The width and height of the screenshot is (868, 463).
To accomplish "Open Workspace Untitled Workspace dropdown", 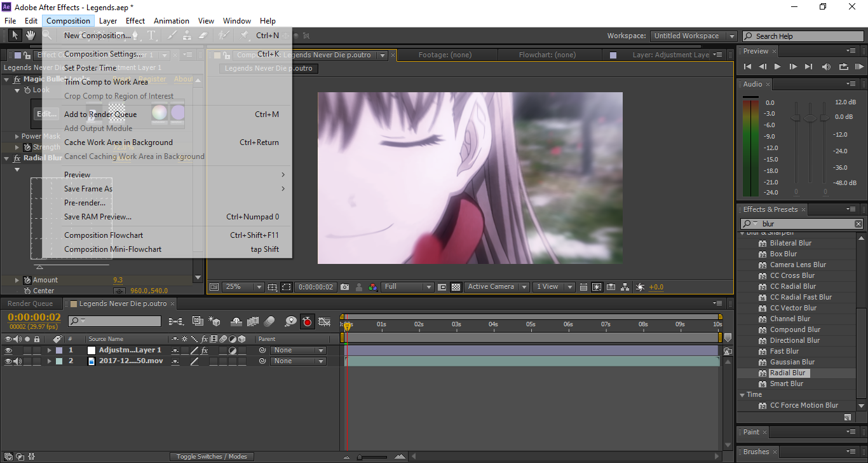I will click(x=693, y=36).
